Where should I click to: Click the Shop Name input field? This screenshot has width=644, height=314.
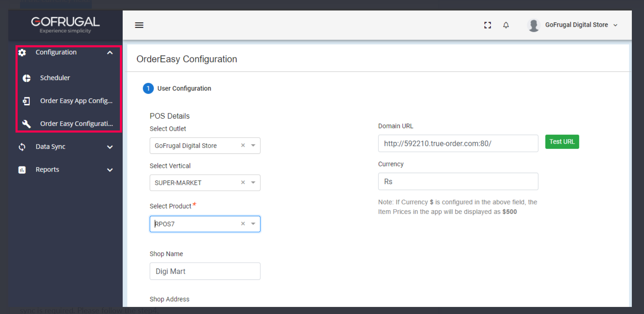(205, 271)
